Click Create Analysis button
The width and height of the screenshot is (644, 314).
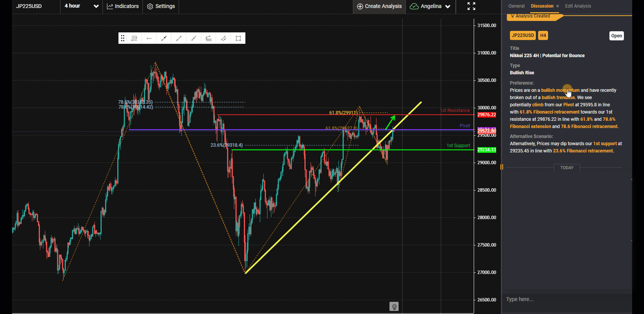click(x=379, y=6)
